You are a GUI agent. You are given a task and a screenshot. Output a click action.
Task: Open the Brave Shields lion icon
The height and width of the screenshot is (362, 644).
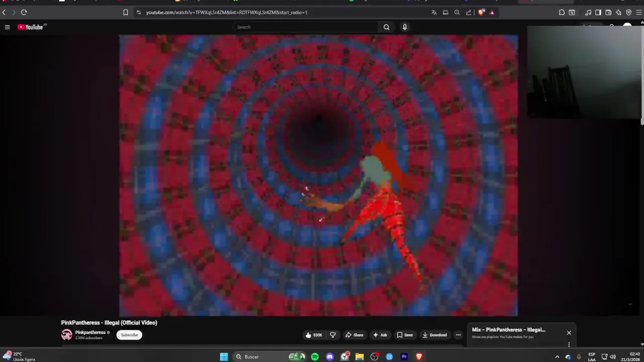(481, 12)
